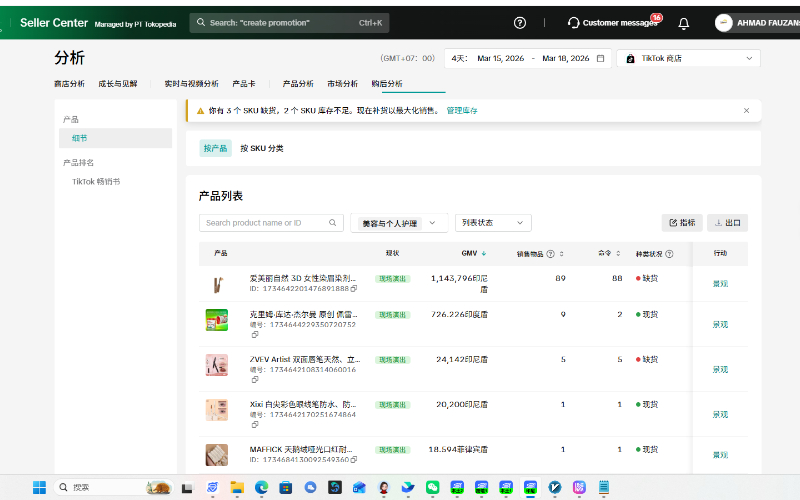This screenshot has height=500, width=800.
Task: Click magnifier in product search field
Action: coord(333,222)
